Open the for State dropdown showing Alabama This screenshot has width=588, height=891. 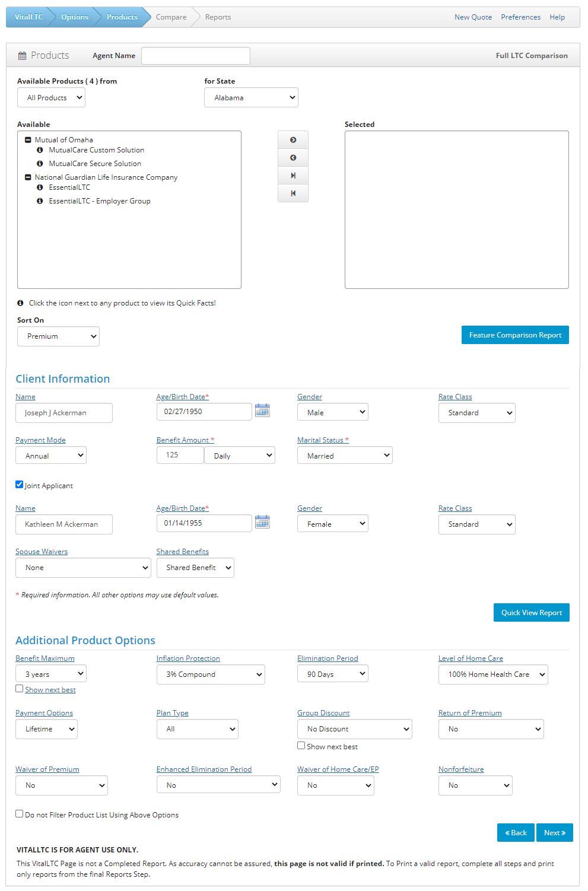click(x=250, y=97)
